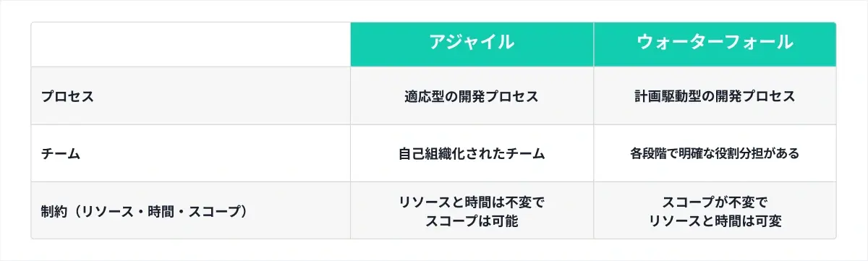Click スコープ inside the parentheses of the row label
This screenshot has width=868, height=261.
point(214,212)
